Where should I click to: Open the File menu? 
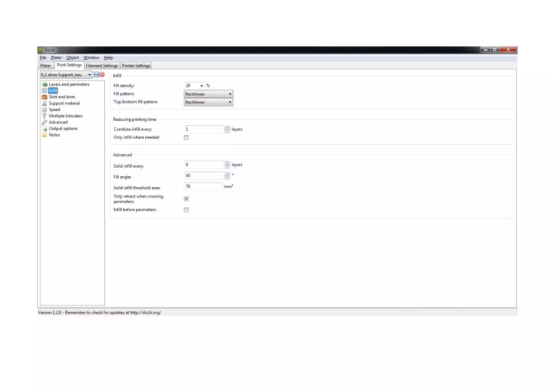point(43,58)
